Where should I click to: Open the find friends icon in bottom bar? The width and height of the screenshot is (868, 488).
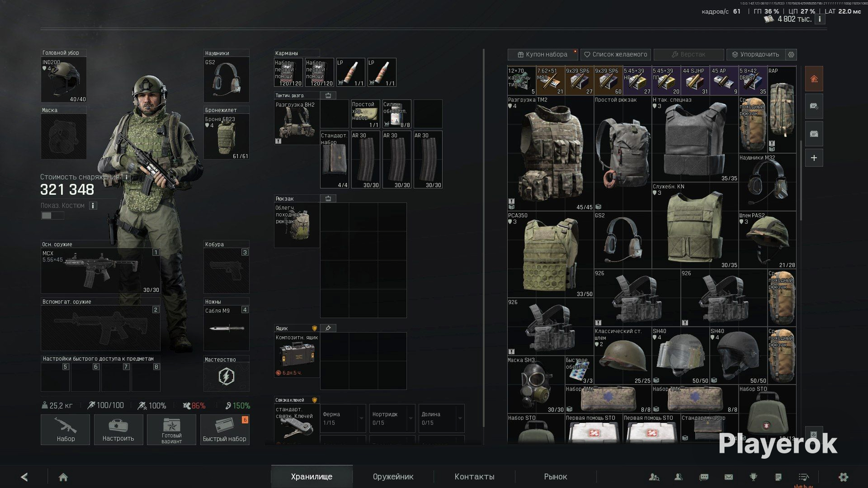tap(654, 477)
